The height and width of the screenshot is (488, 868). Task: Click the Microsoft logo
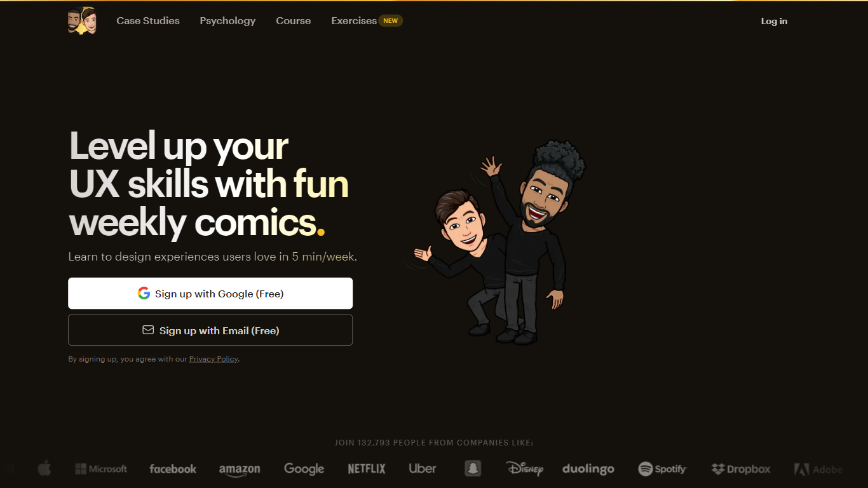(100, 468)
